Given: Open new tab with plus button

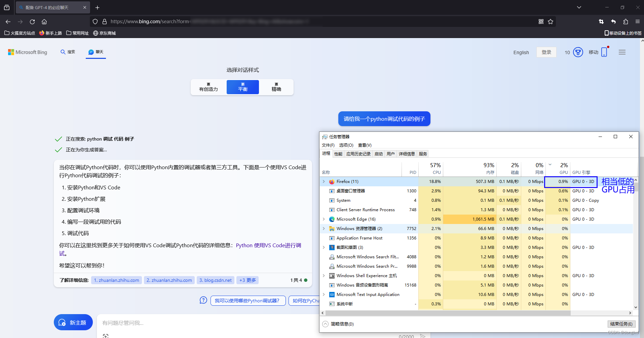Looking at the screenshot, I should coord(97,7).
